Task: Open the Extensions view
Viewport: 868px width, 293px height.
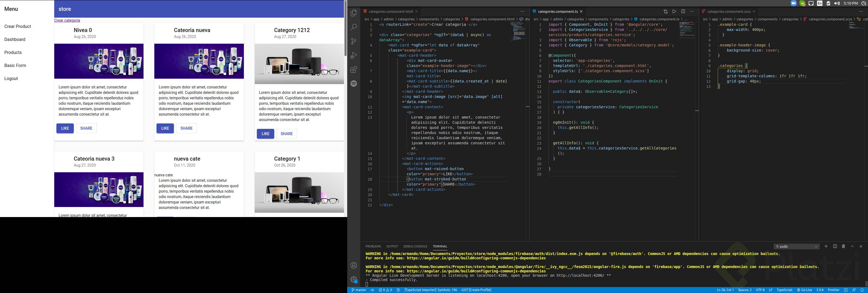Action: coord(353,69)
